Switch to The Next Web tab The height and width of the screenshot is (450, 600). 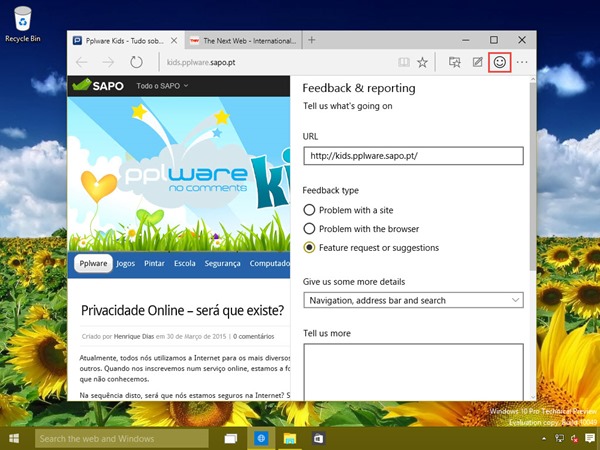pos(243,40)
